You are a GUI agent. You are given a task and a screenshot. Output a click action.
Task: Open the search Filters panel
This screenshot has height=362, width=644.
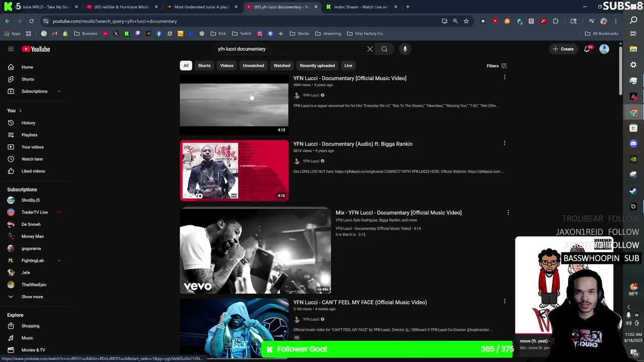coord(497,66)
